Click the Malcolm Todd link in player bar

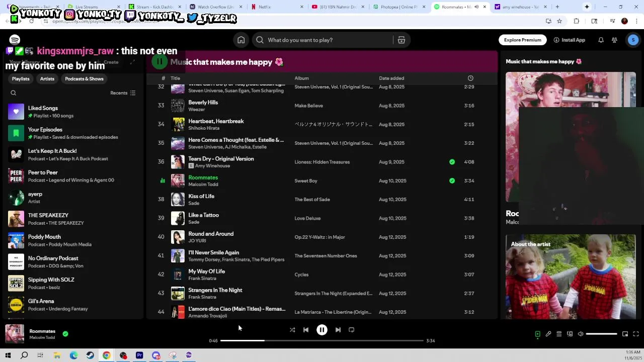42,337
